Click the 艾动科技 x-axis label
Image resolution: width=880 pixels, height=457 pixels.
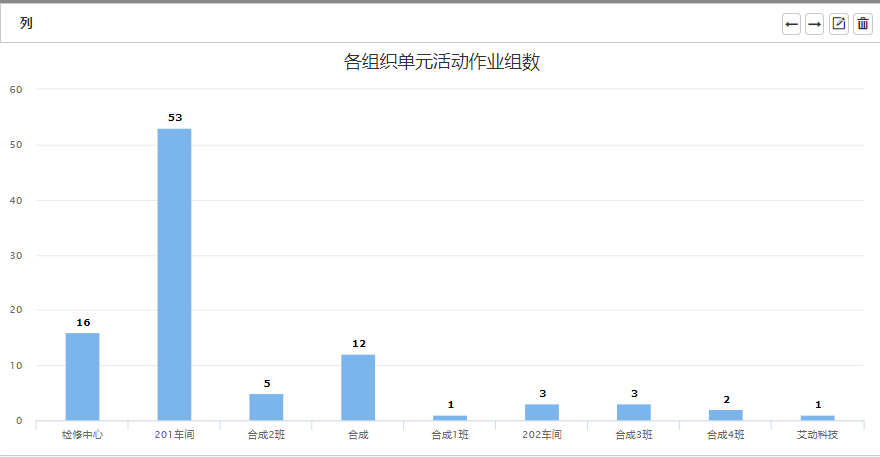click(x=818, y=435)
